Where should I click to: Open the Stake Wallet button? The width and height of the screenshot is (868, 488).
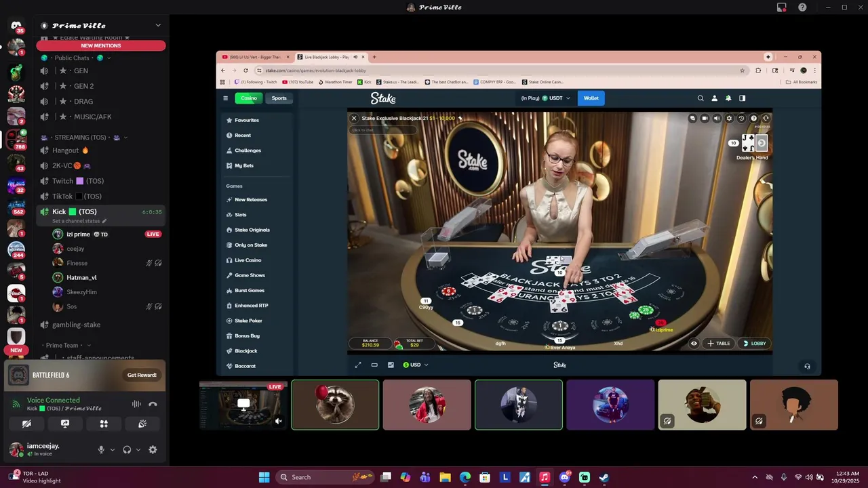[591, 98]
